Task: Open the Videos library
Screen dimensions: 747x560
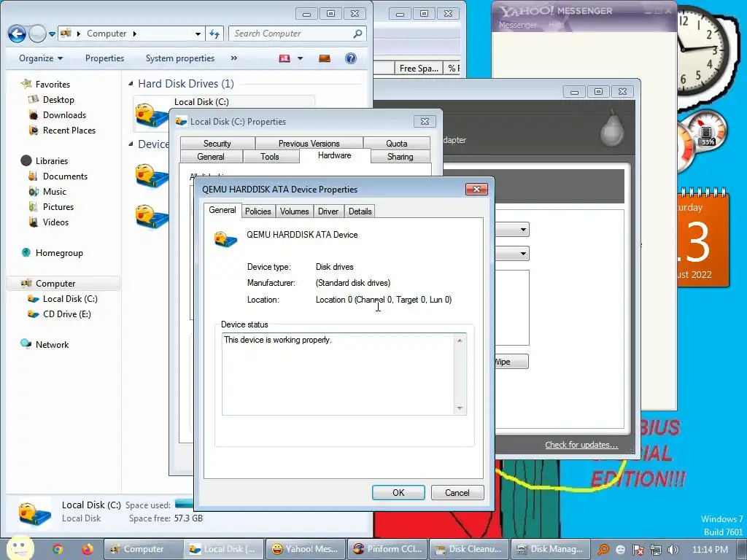Action: pyautogui.click(x=55, y=222)
